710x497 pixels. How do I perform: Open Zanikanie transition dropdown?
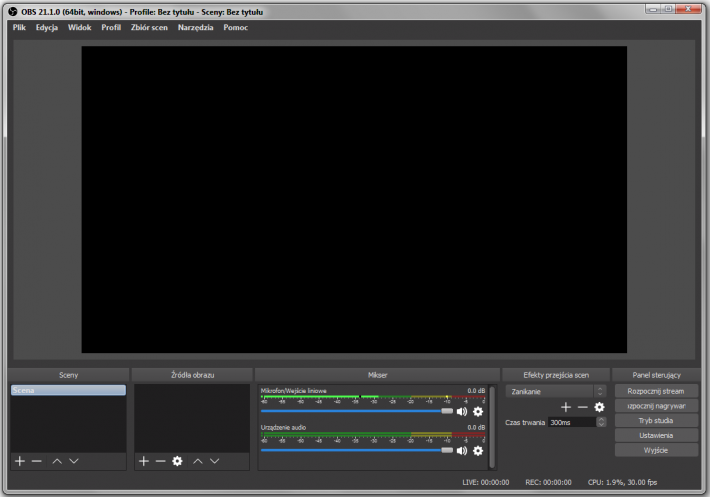click(x=556, y=391)
